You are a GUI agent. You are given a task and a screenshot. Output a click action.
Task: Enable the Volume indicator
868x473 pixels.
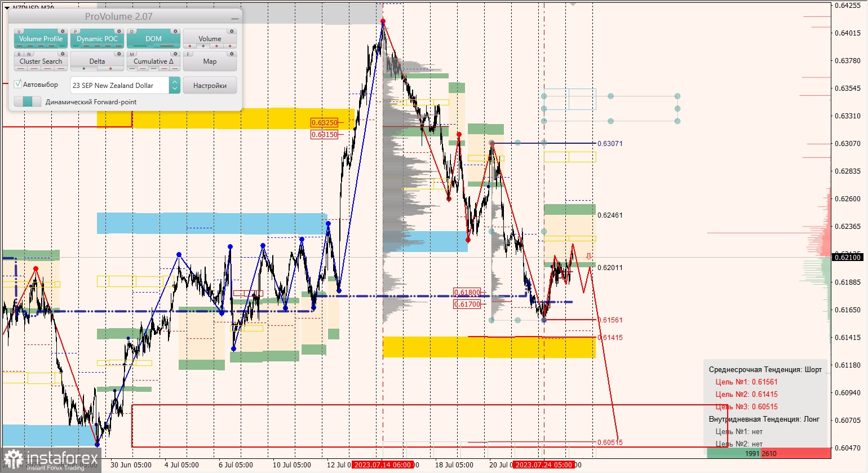click(210, 39)
